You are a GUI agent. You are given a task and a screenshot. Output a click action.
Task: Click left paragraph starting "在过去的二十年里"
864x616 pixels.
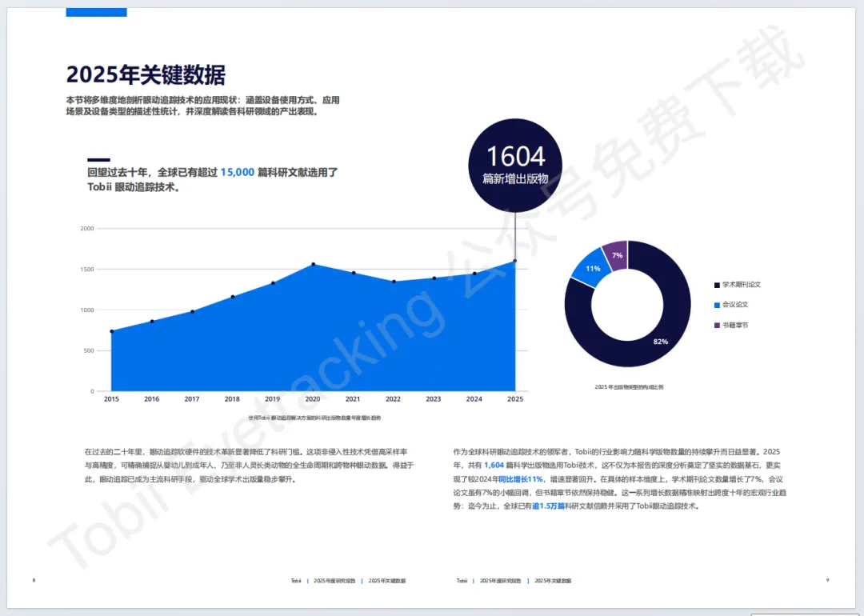tap(249, 466)
